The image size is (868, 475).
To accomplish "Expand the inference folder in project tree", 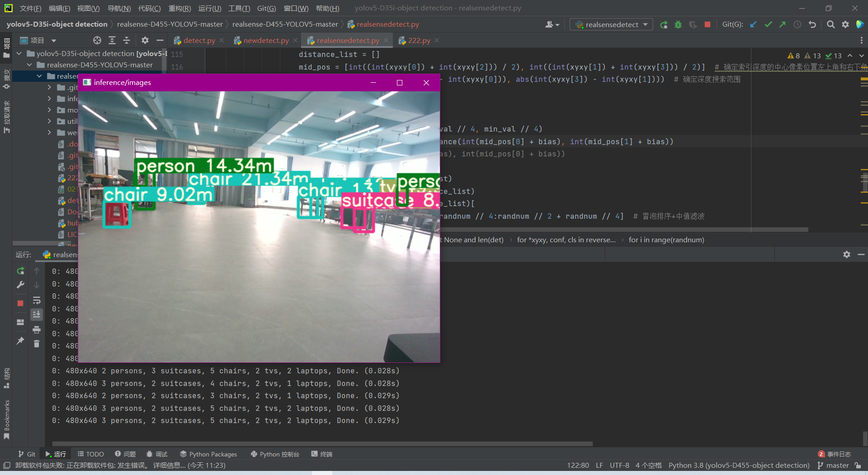I will click(x=49, y=99).
